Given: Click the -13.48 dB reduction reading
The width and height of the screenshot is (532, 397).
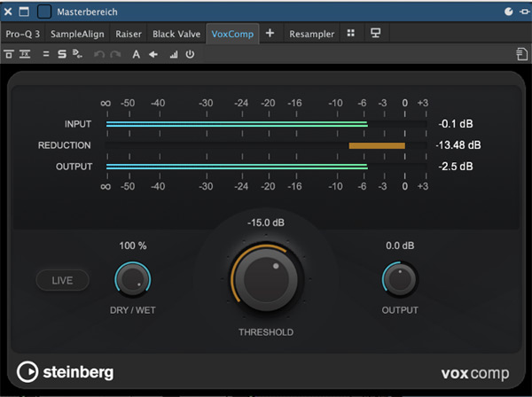Looking at the screenshot, I should pos(458,145).
